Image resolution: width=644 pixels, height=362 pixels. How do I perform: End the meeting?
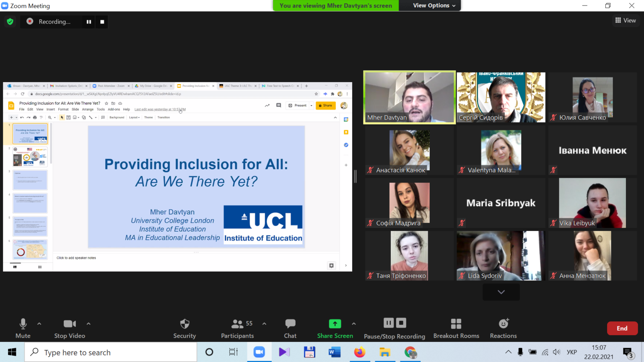pyautogui.click(x=622, y=328)
